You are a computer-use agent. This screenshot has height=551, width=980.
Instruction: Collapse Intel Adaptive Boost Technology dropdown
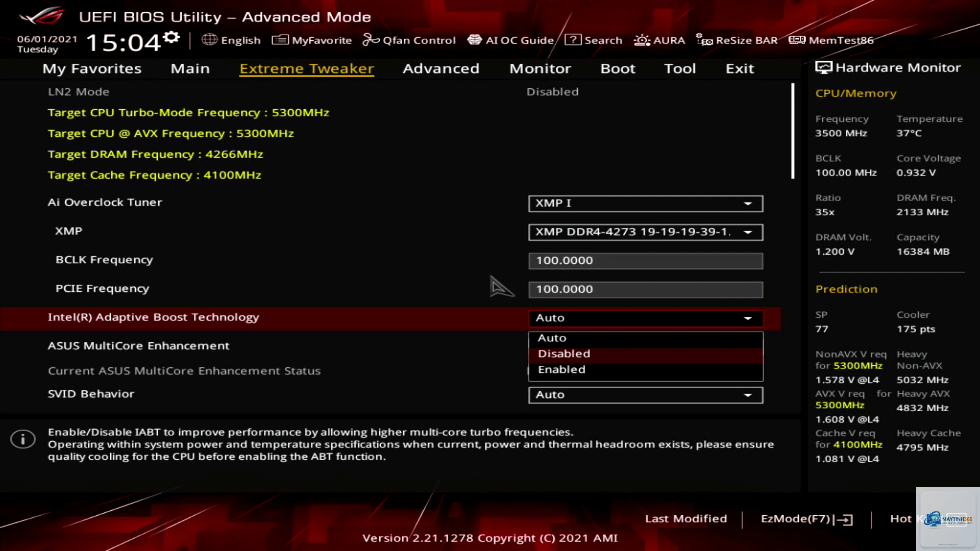(x=646, y=318)
